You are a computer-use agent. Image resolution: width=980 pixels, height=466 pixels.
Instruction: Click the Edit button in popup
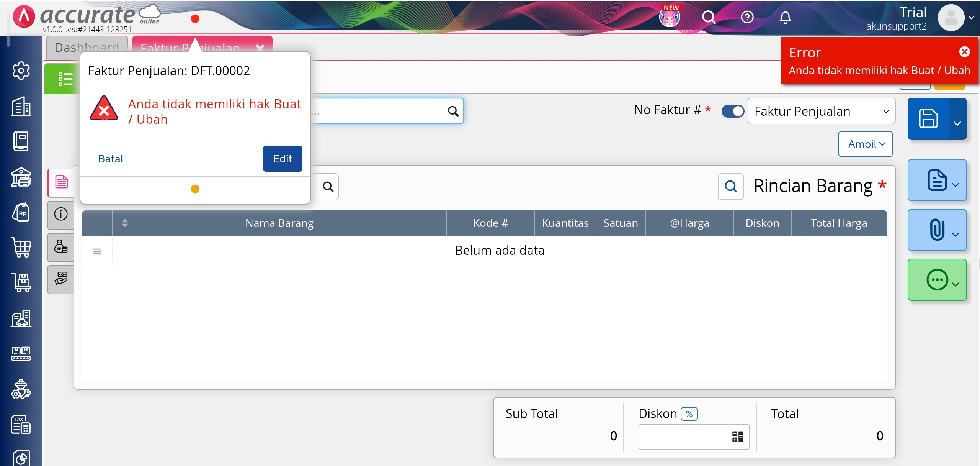pyautogui.click(x=283, y=159)
